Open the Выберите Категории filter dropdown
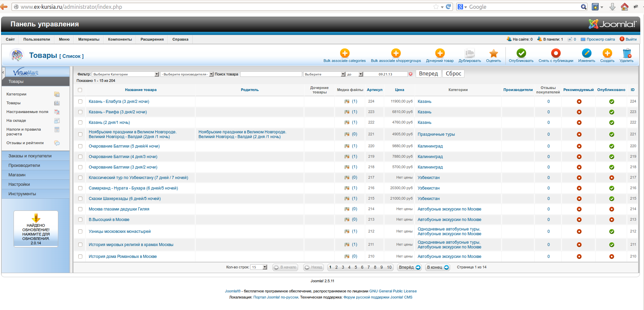This screenshot has height=310, width=644. (125, 74)
